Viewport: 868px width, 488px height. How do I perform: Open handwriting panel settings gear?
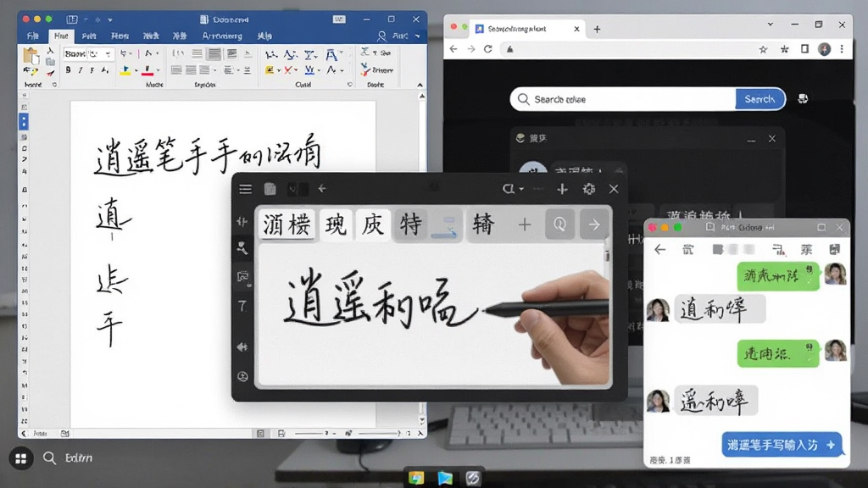tap(588, 189)
